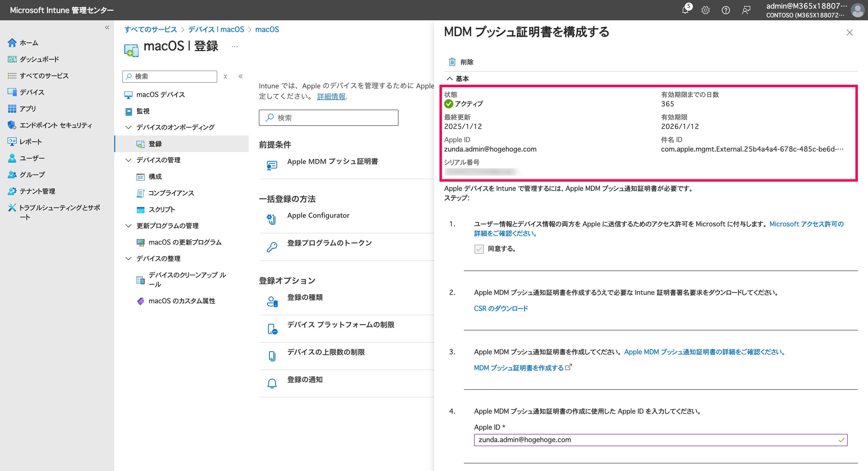Screen dimensions: 868x471
Task: Click すべてのサービス breadcrumb link
Action: point(150,29)
